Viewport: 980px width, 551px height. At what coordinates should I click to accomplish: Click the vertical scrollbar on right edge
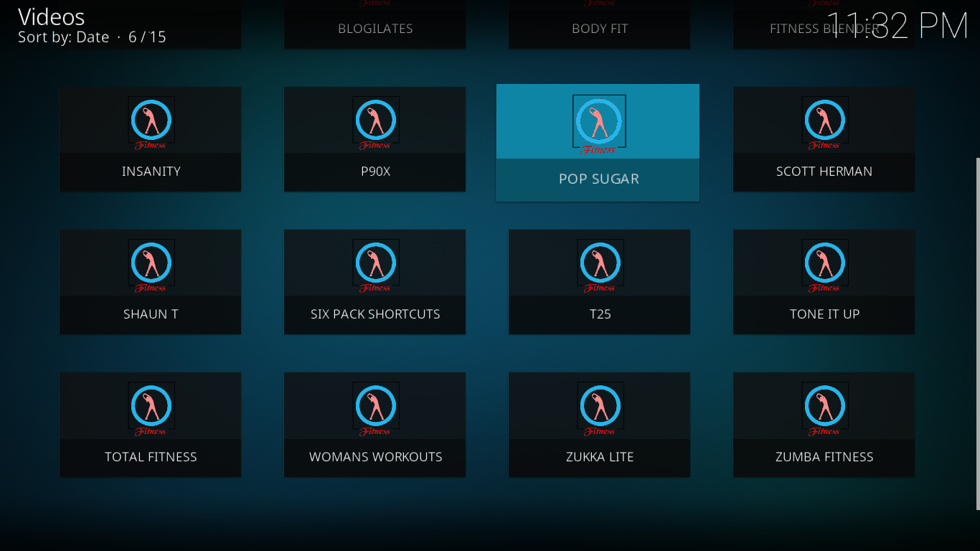click(x=977, y=334)
